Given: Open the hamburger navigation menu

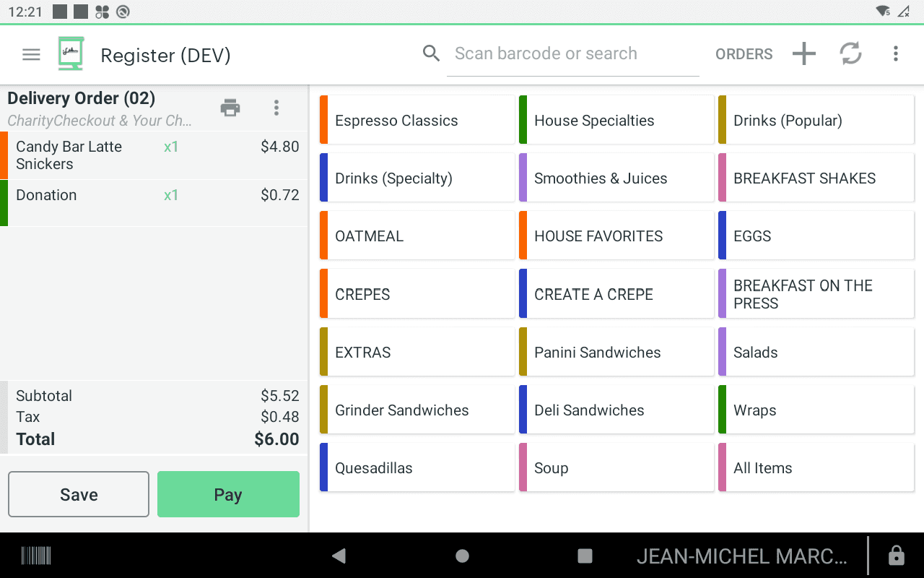Looking at the screenshot, I should (31, 55).
